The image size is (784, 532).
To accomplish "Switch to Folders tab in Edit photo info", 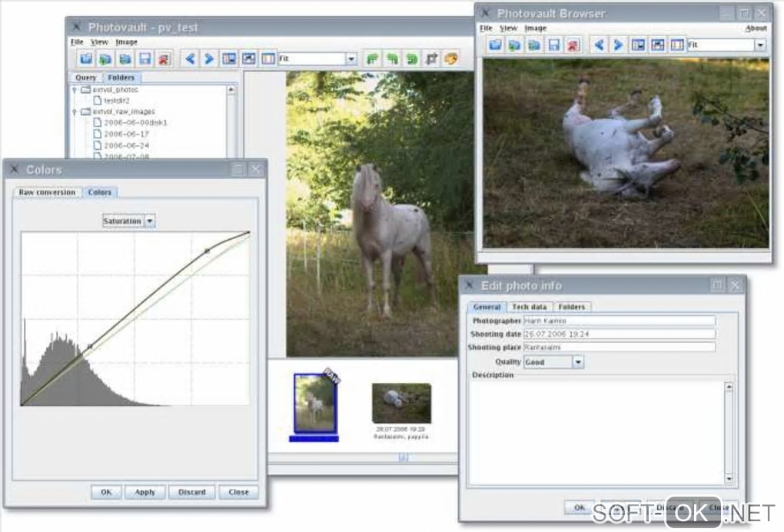I will tap(572, 307).
